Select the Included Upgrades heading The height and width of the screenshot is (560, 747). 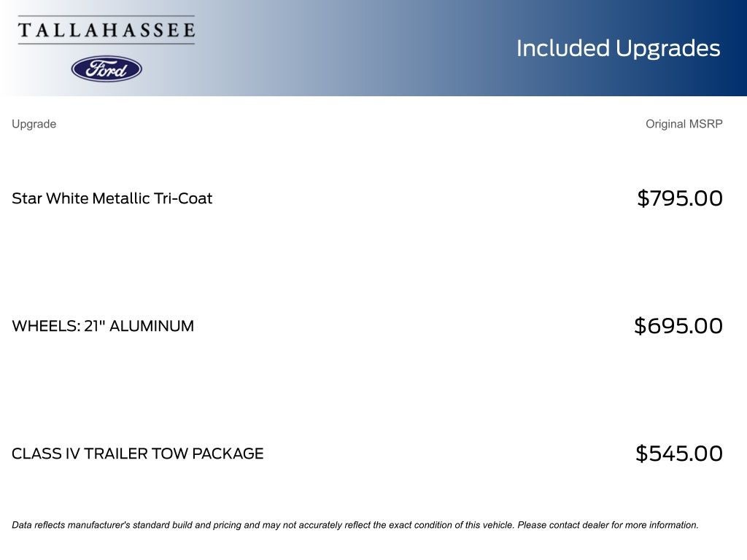[x=618, y=48]
